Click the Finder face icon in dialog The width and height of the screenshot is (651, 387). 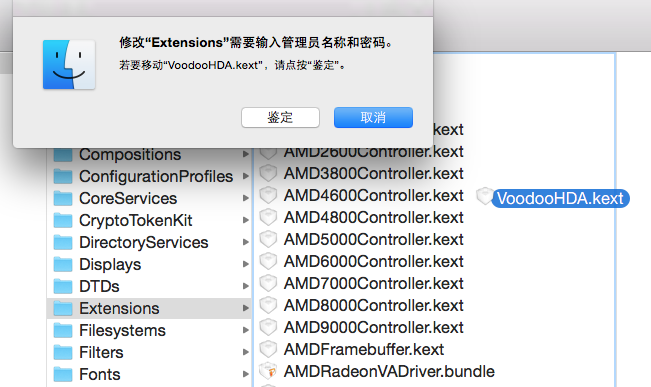pyautogui.click(x=69, y=64)
